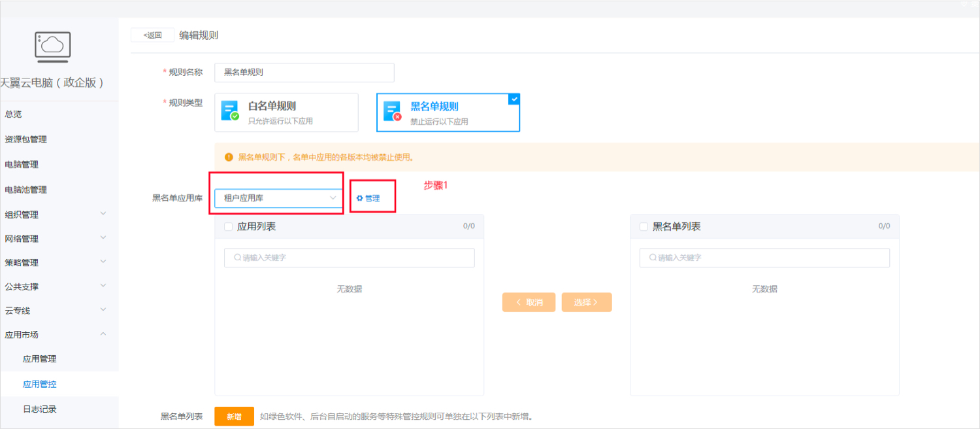Click inside the 规则名称 input field
This screenshot has width=980, height=429.
(x=304, y=72)
